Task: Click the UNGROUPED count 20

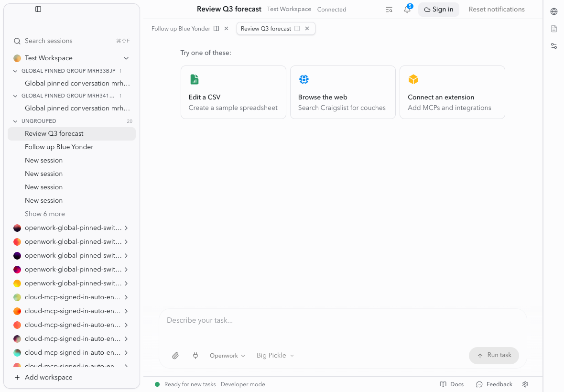Action: [x=130, y=121]
